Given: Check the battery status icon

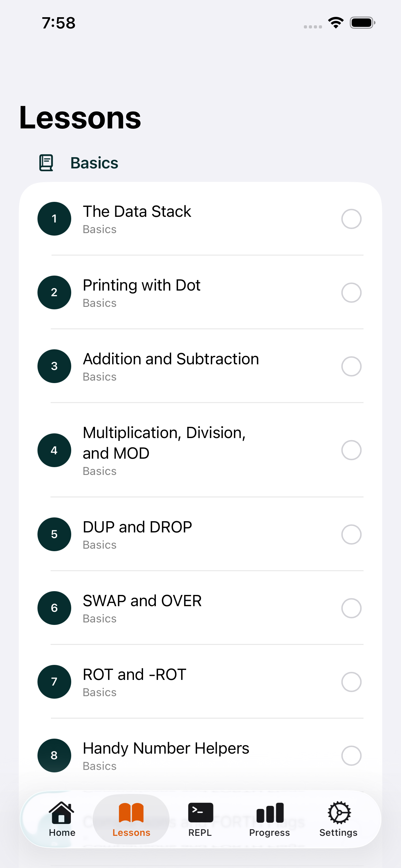Looking at the screenshot, I should pyautogui.click(x=363, y=23).
